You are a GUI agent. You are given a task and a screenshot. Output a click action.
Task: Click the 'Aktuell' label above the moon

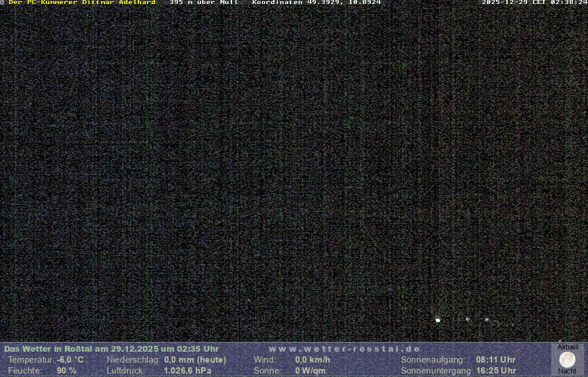[568, 347]
